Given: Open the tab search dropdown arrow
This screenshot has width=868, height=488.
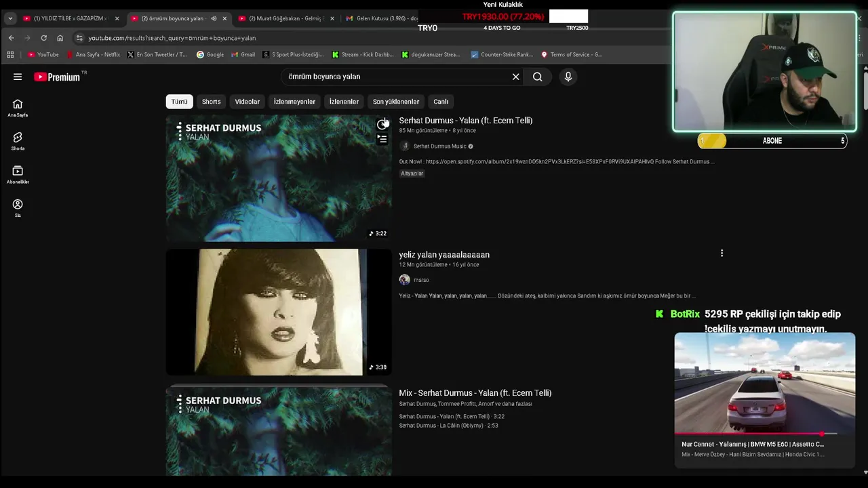Looking at the screenshot, I should [x=10, y=18].
